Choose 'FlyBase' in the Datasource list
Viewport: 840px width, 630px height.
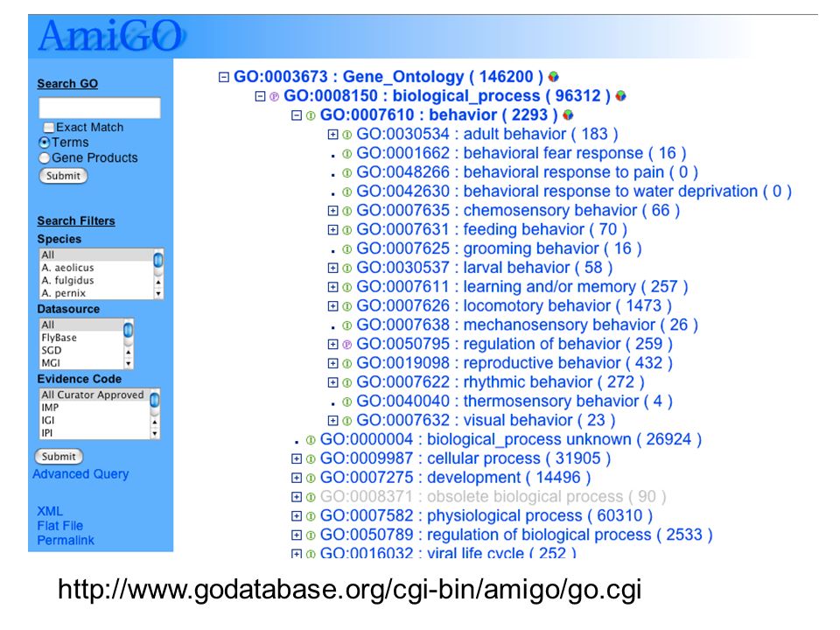pos(80,338)
